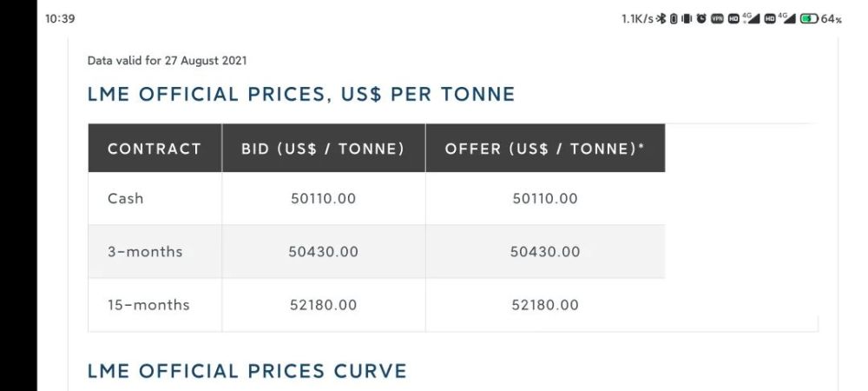Click the LME Official Prices Curve heading

tap(247, 371)
